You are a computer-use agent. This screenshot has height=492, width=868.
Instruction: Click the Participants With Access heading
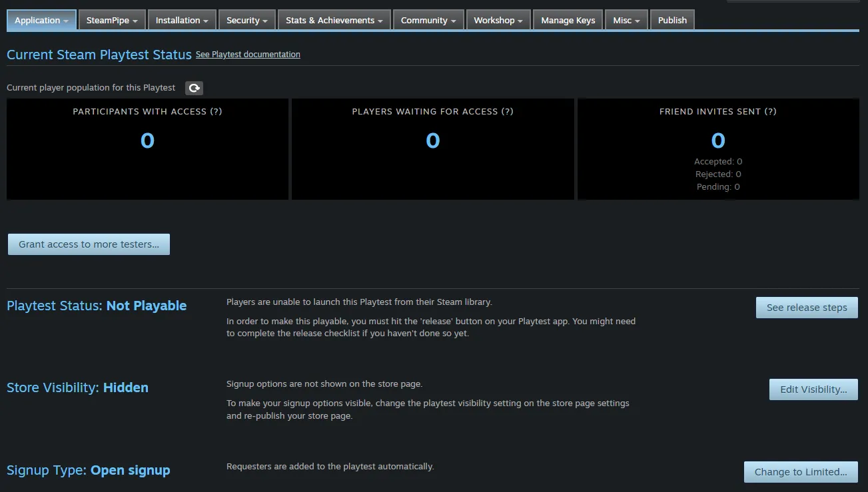click(x=147, y=112)
